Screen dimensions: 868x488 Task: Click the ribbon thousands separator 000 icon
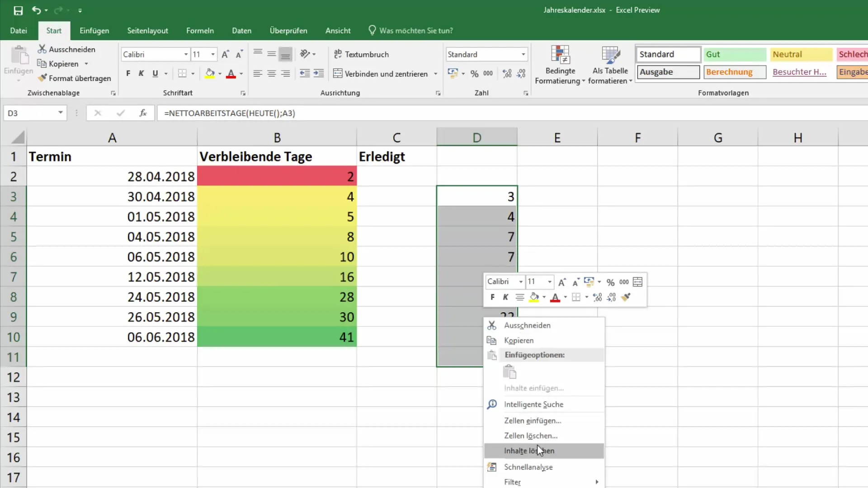pos(488,73)
